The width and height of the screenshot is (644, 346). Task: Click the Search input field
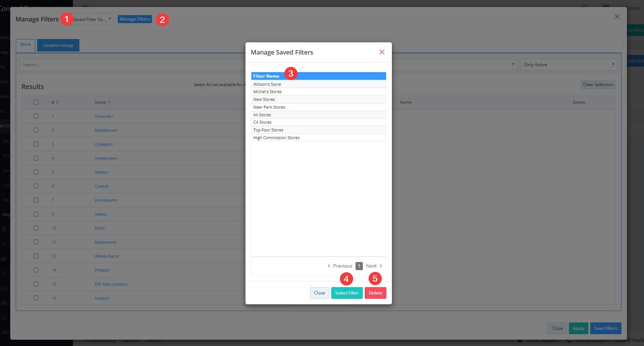click(132, 65)
